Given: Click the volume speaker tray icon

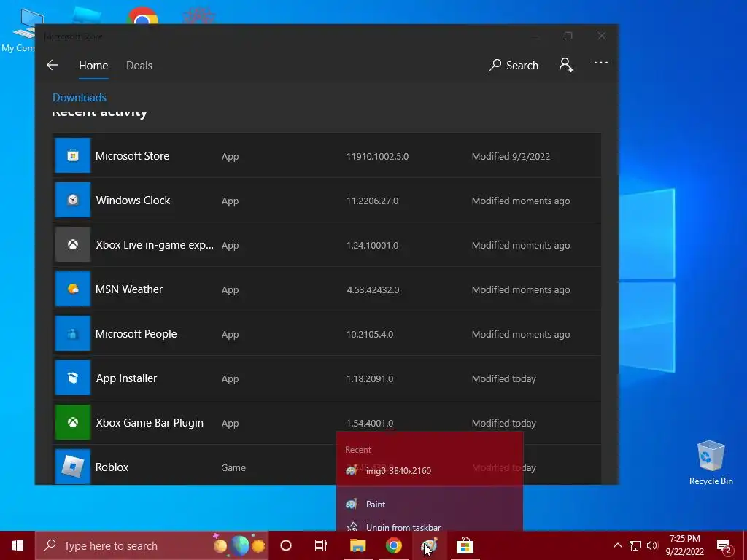Looking at the screenshot, I should 652,545.
